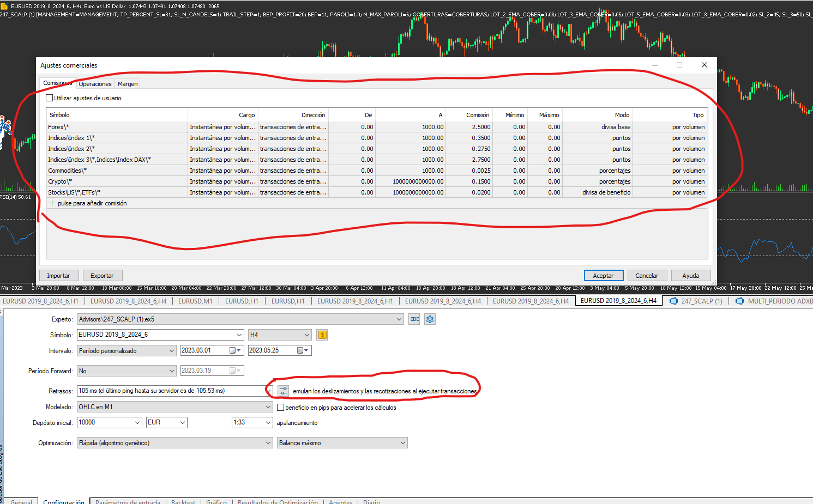Click the Tipo column header

[x=670, y=115]
